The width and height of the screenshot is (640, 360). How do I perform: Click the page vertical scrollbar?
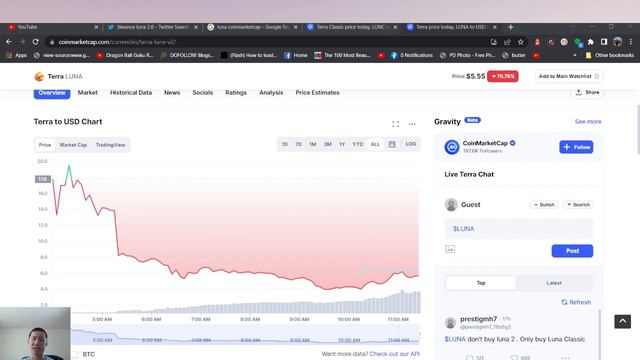coord(638,129)
